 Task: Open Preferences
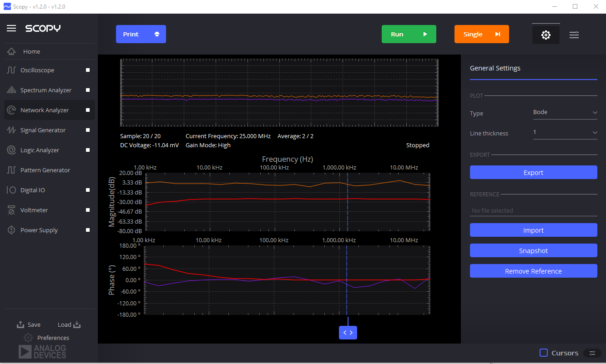point(53,338)
